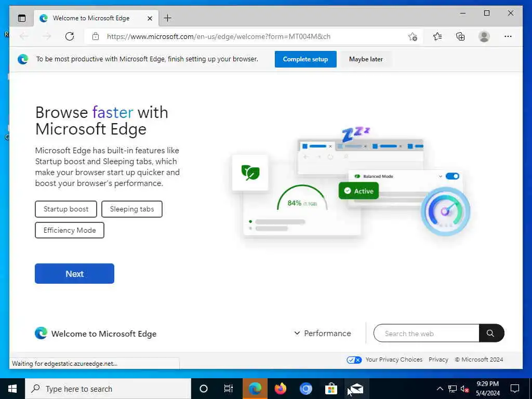Screen dimensions: 532x399
Task: Open the clock showing 9:29 PM
Action: (487, 389)
